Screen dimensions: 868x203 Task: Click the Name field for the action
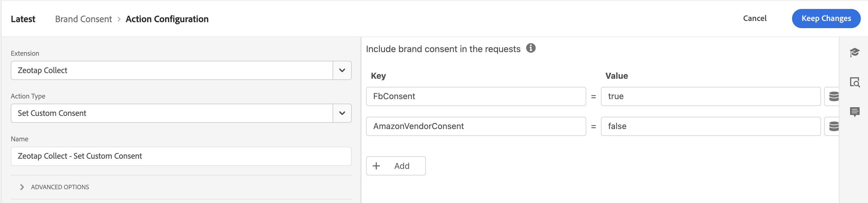181,156
